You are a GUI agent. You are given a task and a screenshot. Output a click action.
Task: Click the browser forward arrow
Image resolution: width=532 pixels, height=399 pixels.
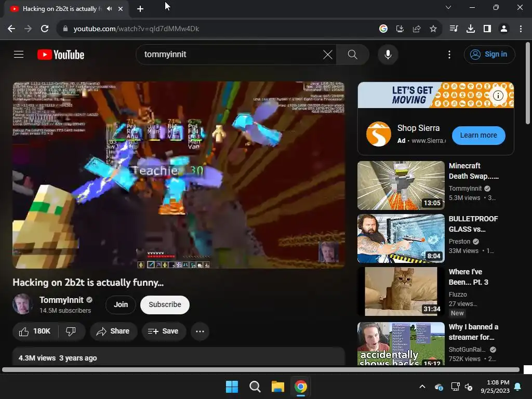tap(28, 29)
